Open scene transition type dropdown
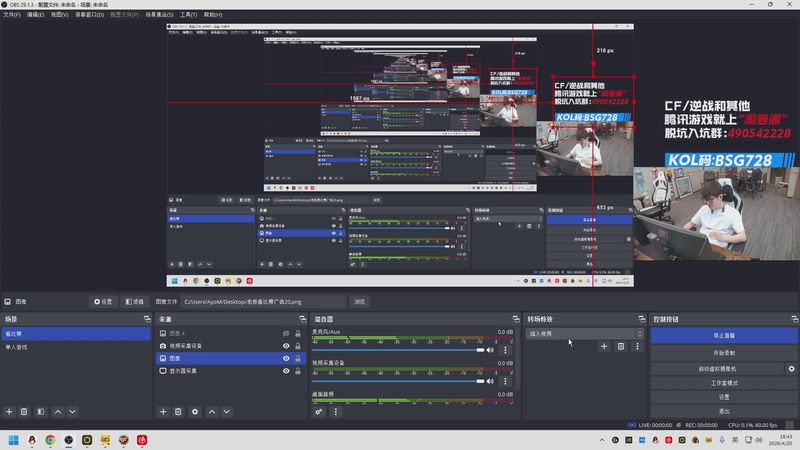This screenshot has height=450, width=800. coord(584,334)
